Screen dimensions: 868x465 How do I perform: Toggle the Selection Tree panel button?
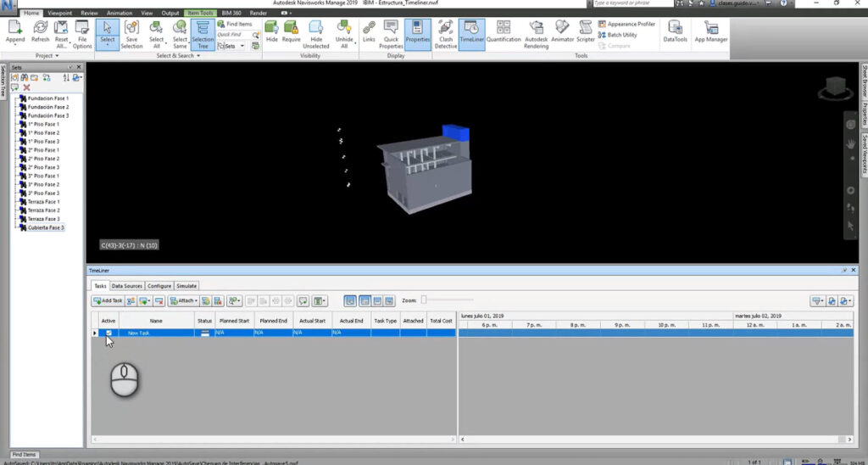pos(203,34)
